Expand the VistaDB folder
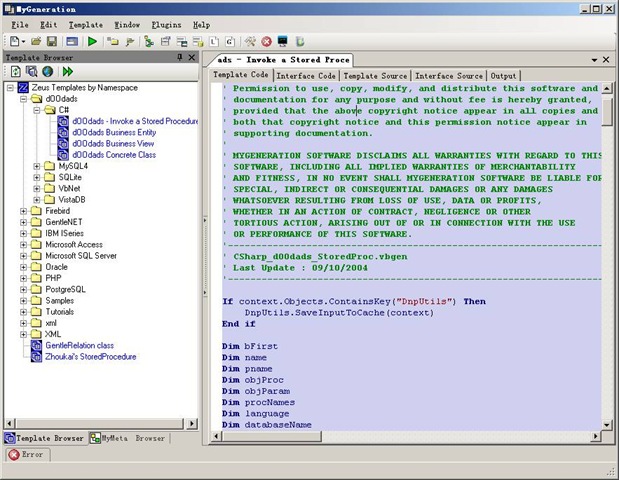This screenshot has height=480, width=619. tap(37, 200)
